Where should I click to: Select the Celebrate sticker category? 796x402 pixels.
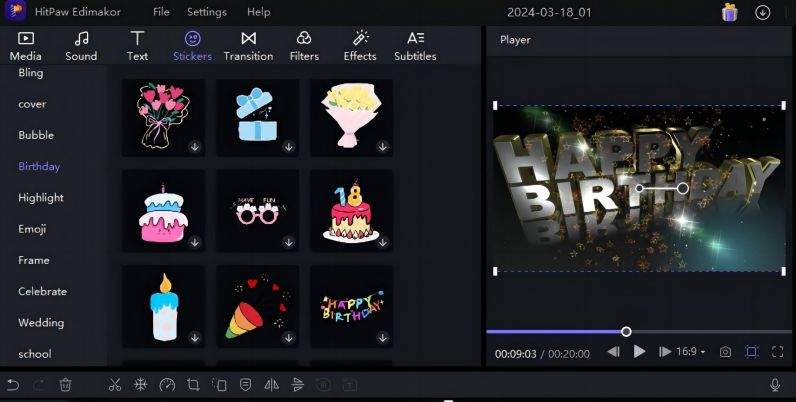42,291
